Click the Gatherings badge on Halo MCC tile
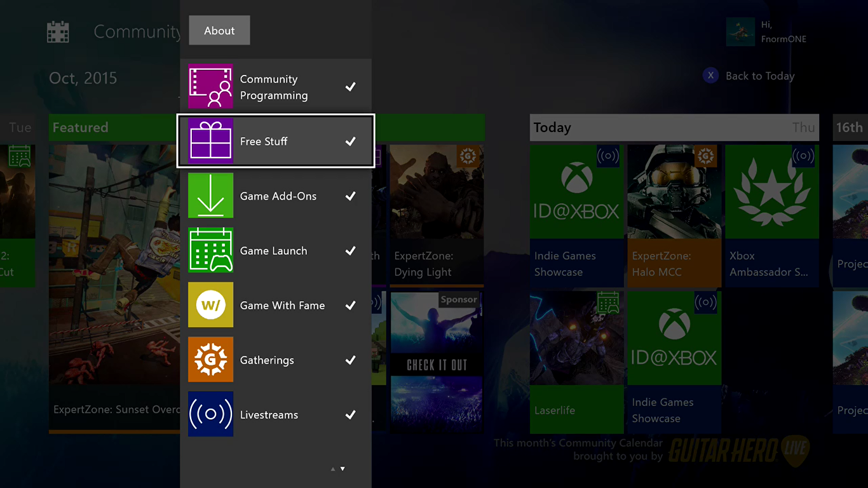Viewport: 868px width, 488px height. (705, 156)
